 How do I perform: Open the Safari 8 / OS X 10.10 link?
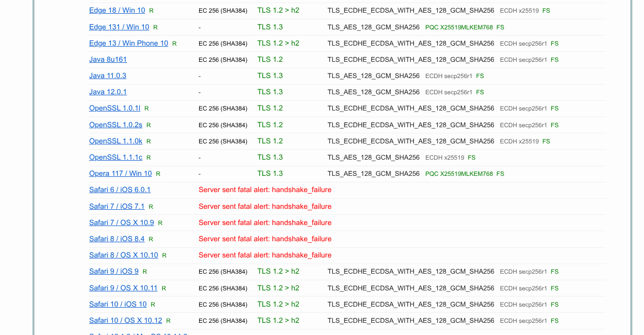(124, 255)
